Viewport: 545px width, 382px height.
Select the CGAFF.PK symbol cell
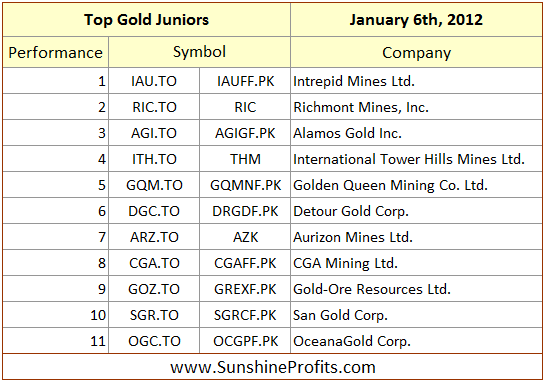coord(245,263)
